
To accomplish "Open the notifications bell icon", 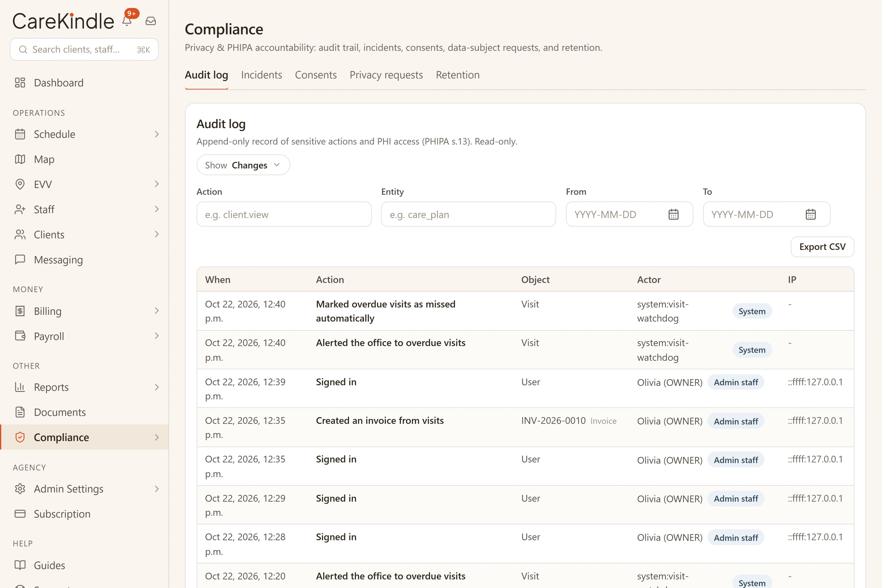I will (x=127, y=21).
